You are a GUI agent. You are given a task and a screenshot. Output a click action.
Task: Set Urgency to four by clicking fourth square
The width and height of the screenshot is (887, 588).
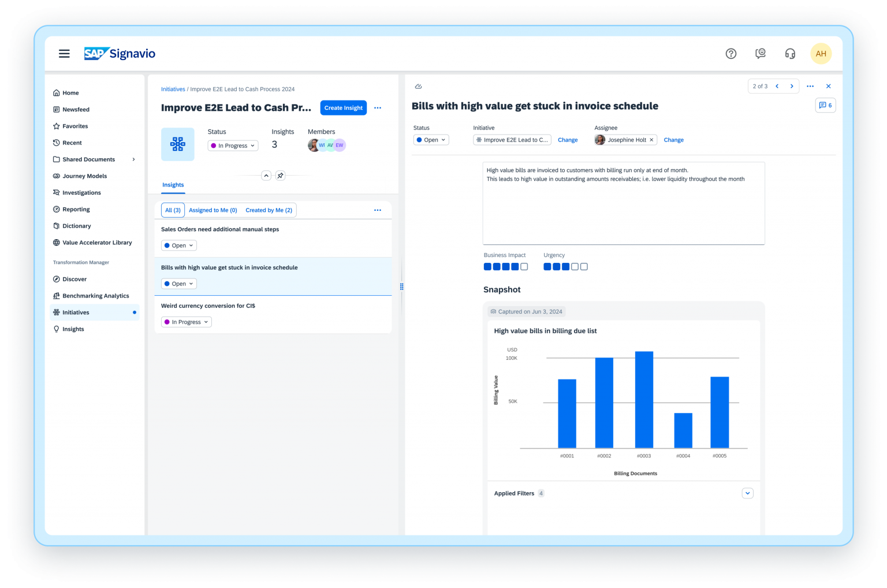point(574,266)
